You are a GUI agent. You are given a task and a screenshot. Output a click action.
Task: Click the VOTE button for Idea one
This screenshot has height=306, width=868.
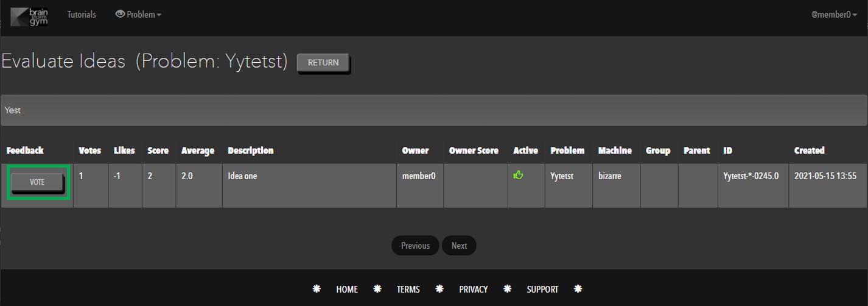pos(37,182)
